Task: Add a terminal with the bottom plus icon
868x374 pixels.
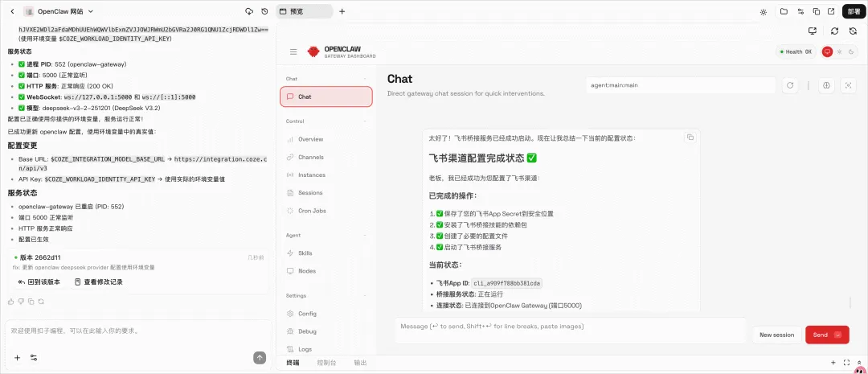Action: (833, 363)
